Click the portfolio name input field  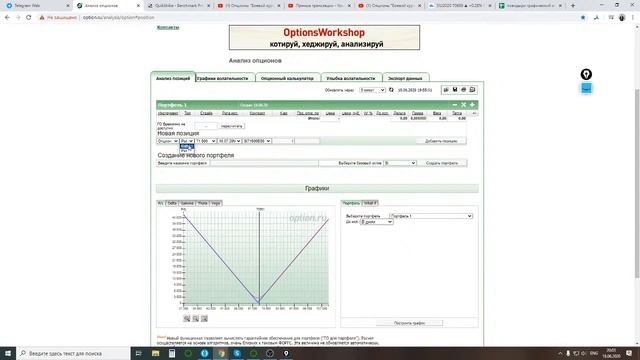click(x=264, y=163)
